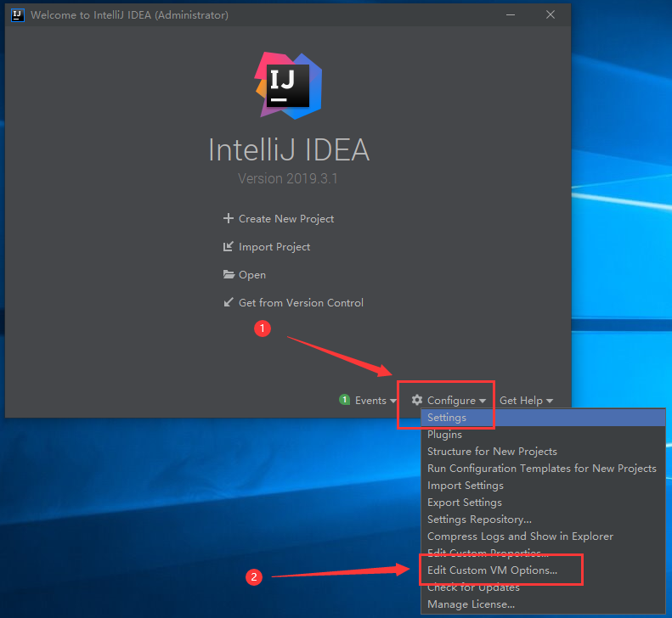Screen dimensions: 672x618
Task: Select Manage License menu entry
Action: tap(471, 604)
